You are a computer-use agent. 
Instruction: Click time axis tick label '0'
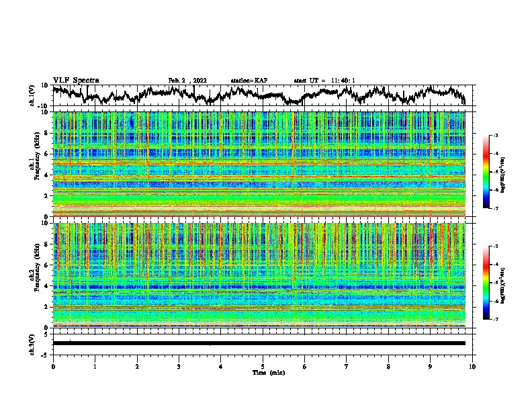pyautogui.click(x=53, y=367)
